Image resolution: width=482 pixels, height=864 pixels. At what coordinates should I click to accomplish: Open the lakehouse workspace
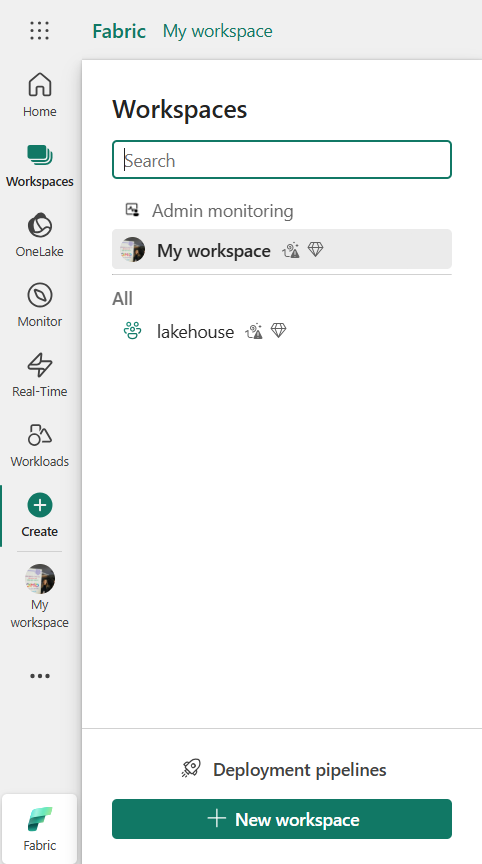282,331
